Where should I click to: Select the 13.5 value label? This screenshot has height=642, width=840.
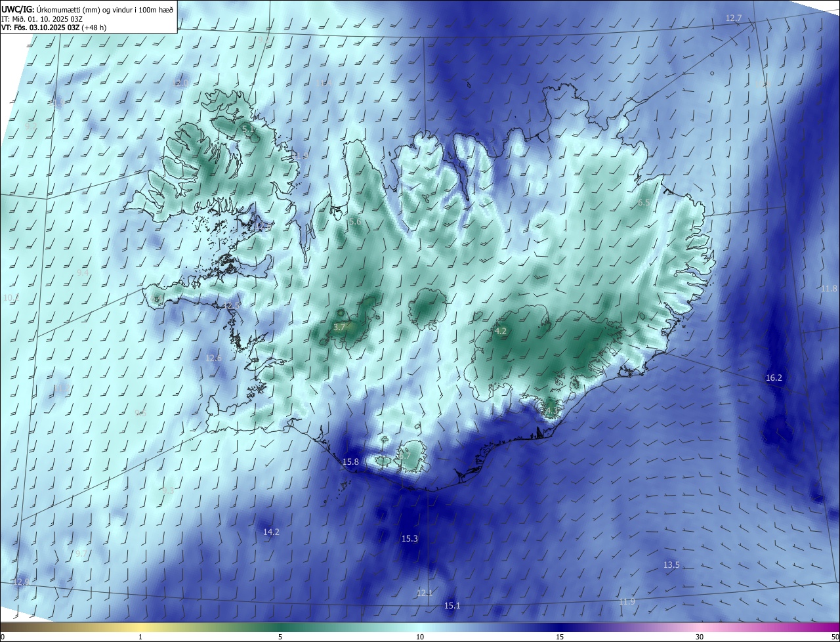pyautogui.click(x=671, y=565)
